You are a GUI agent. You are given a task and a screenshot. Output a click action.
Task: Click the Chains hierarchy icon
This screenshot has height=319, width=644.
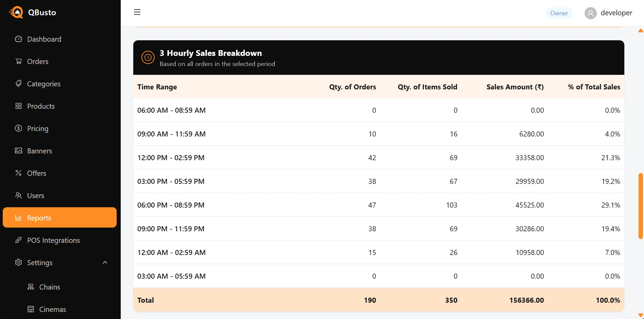(31, 287)
